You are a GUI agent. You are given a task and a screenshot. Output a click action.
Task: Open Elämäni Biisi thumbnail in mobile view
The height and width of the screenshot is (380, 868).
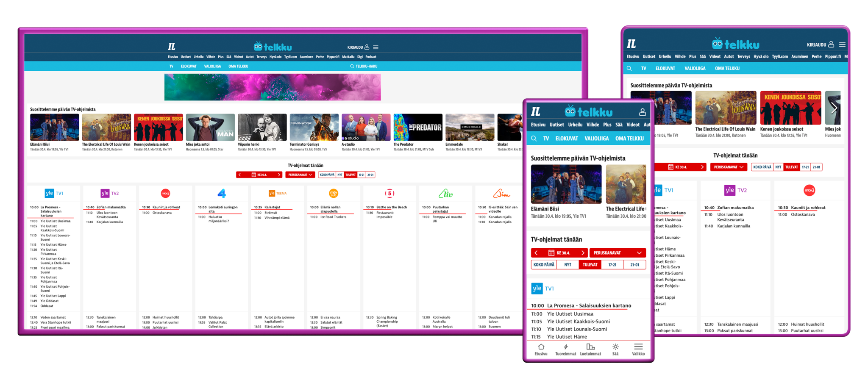click(566, 184)
